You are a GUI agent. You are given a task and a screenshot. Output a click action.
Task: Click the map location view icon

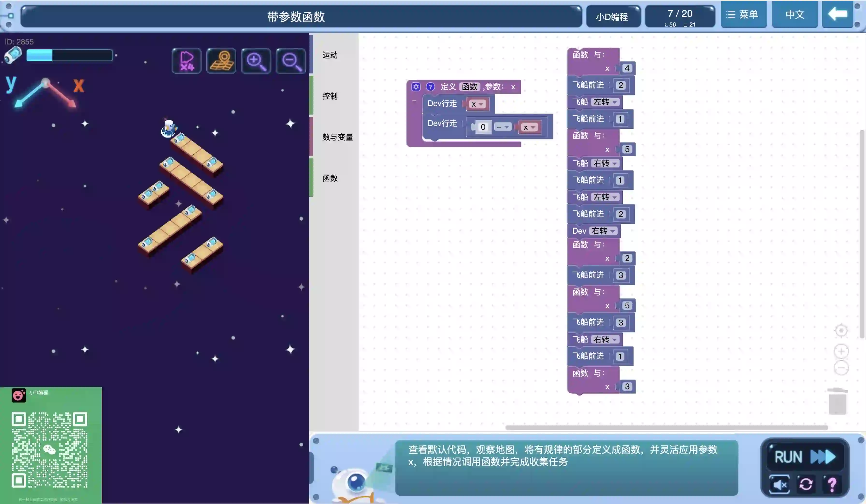(221, 61)
